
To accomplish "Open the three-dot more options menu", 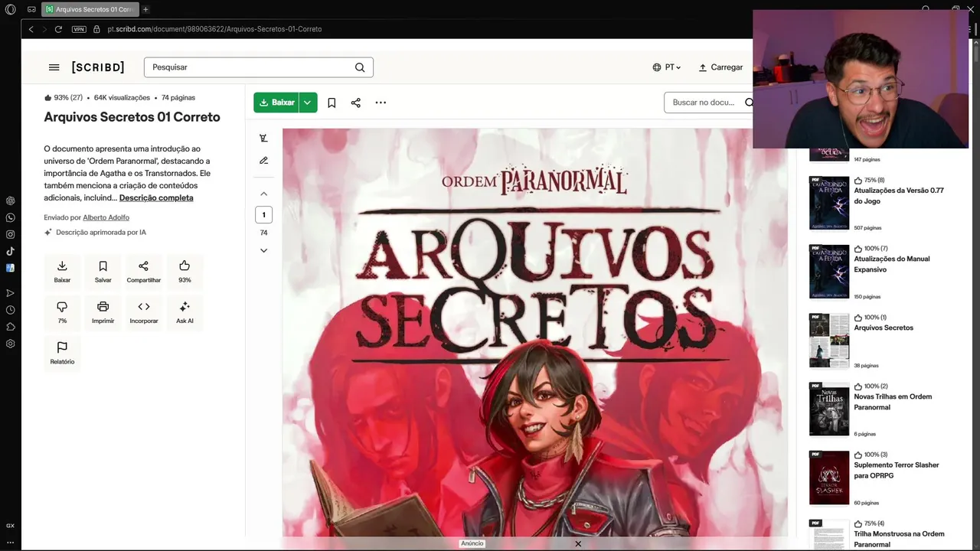I will (x=381, y=103).
